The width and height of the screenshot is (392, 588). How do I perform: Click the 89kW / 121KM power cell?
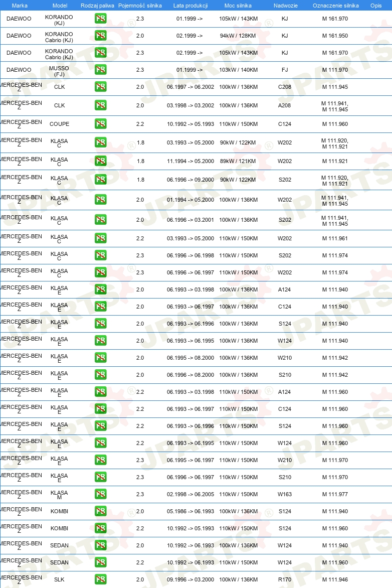point(238,161)
